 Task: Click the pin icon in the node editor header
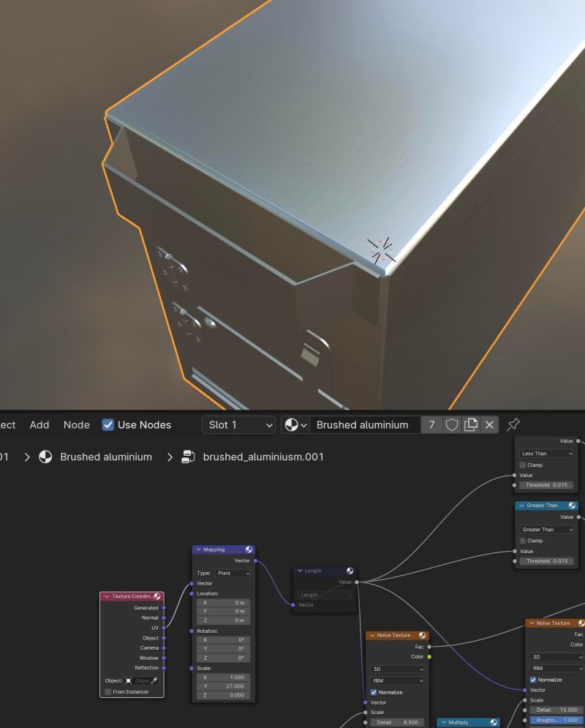513,425
